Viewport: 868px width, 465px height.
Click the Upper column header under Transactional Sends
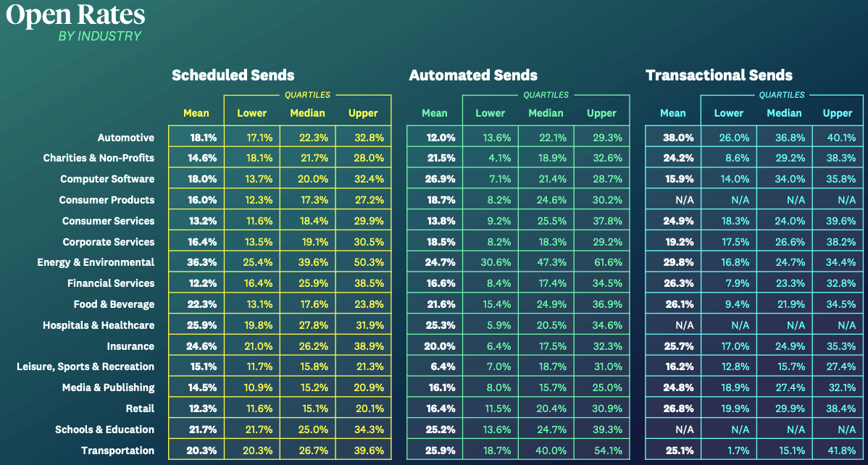click(x=838, y=113)
